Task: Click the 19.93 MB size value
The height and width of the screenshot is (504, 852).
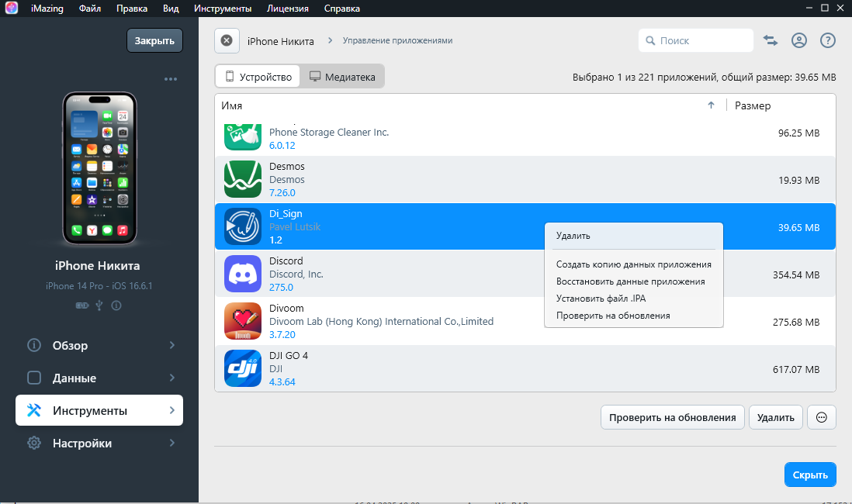Action: [798, 181]
